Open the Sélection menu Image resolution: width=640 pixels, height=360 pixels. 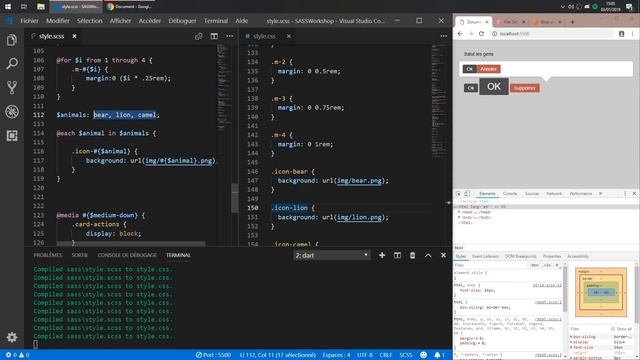click(89, 21)
